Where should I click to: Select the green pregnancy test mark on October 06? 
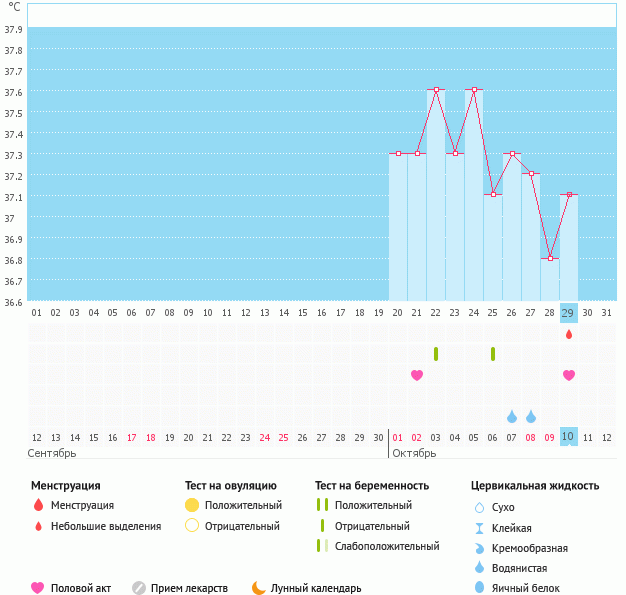(493, 354)
